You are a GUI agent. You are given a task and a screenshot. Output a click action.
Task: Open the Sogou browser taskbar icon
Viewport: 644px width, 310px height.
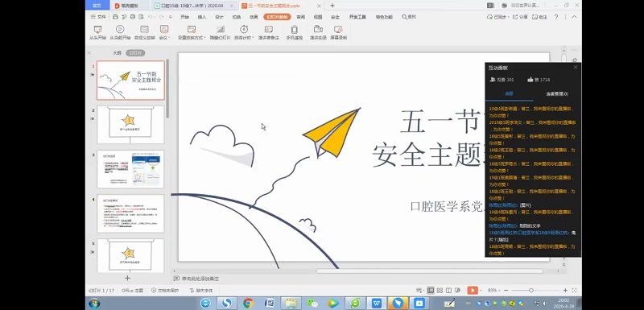tap(227, 303)
